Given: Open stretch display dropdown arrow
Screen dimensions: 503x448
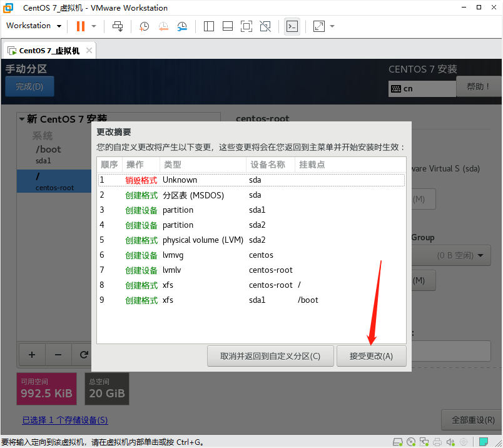Looking at the screenshot, I should 332,26.
